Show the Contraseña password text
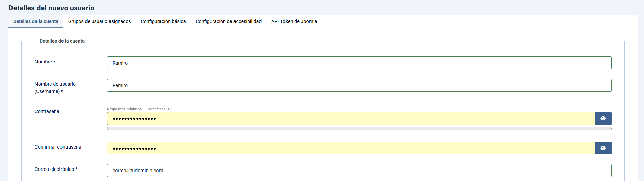The width and height of the screenshot is (644, 181). click(603, 118)
